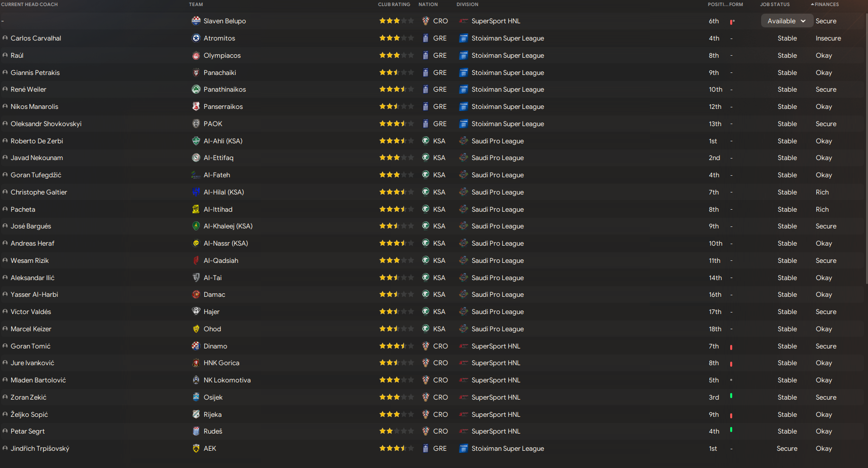Image resolution: width=868 pixels, height=468 pixels.
Task: Sort by the Finances column header
Action: (x=826, y=5)
